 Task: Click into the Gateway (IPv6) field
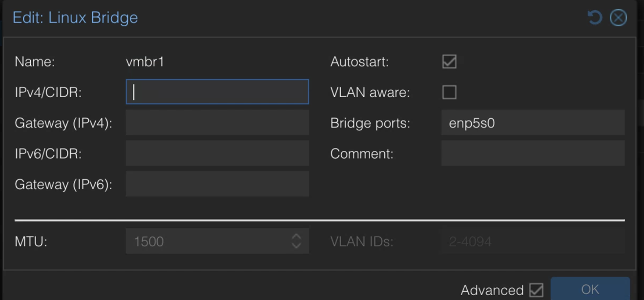pyautogui.click(x=217, y=184)
